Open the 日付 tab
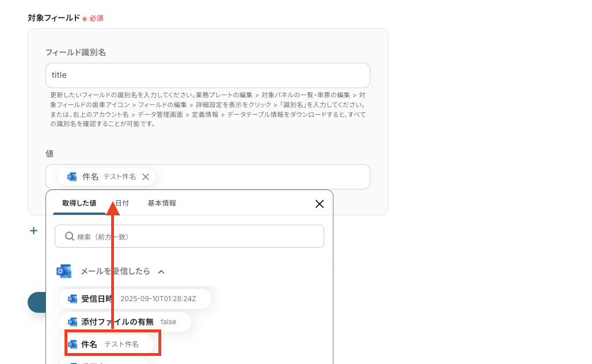 (122, 203)
